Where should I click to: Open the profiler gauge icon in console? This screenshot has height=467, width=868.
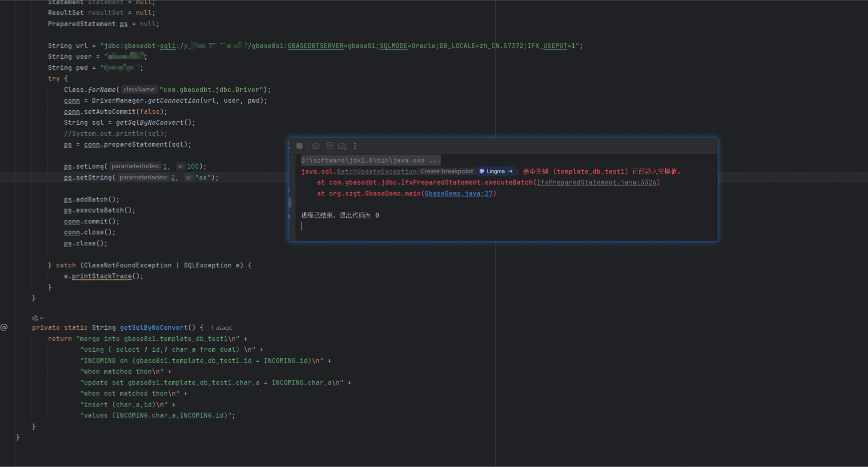pos(342,146)
